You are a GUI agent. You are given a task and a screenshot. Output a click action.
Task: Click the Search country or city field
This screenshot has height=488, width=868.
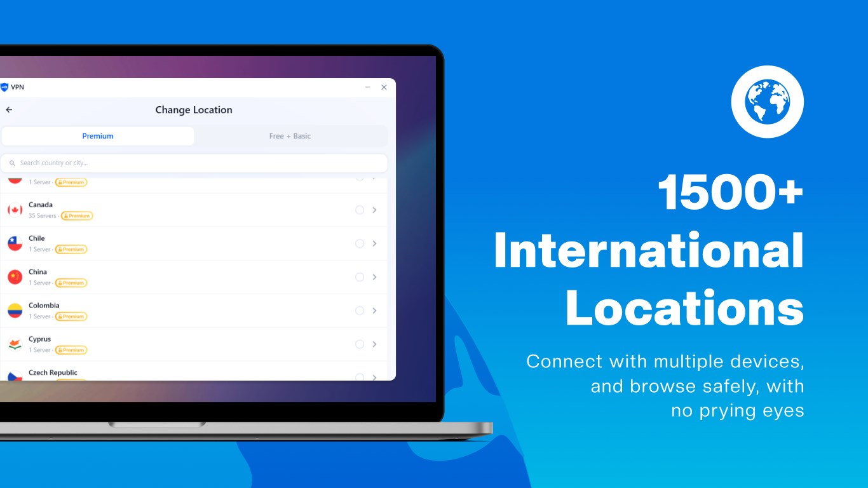click(x=194, y=163)
